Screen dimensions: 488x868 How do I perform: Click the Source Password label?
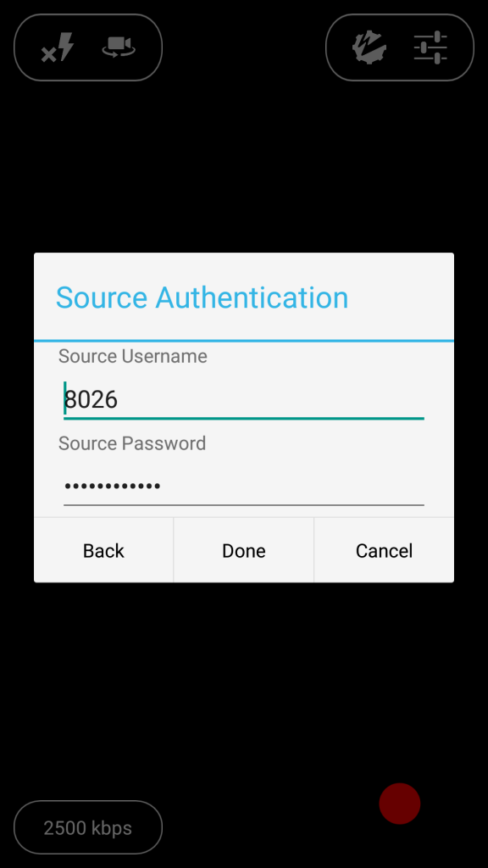[132, 443]
